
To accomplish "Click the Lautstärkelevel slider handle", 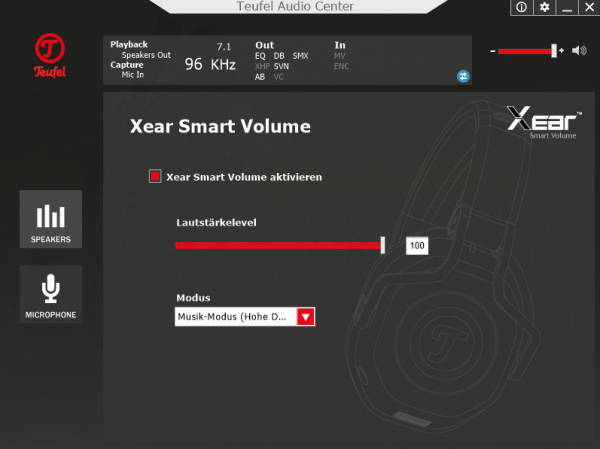I will coord(383,245).
